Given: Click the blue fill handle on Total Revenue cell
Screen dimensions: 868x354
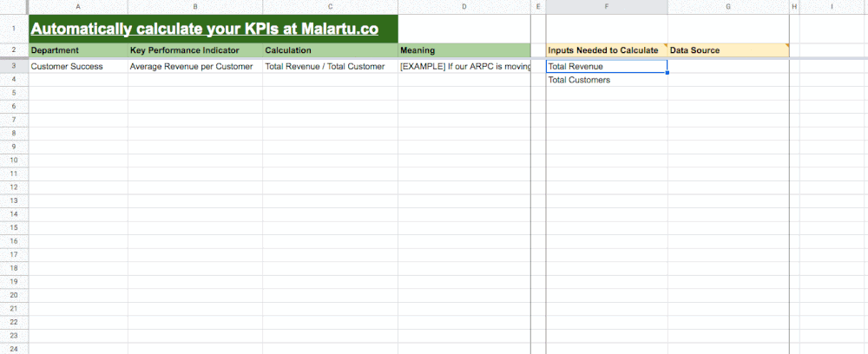Looking at the screenshot, I should click(x=667, y=73).
